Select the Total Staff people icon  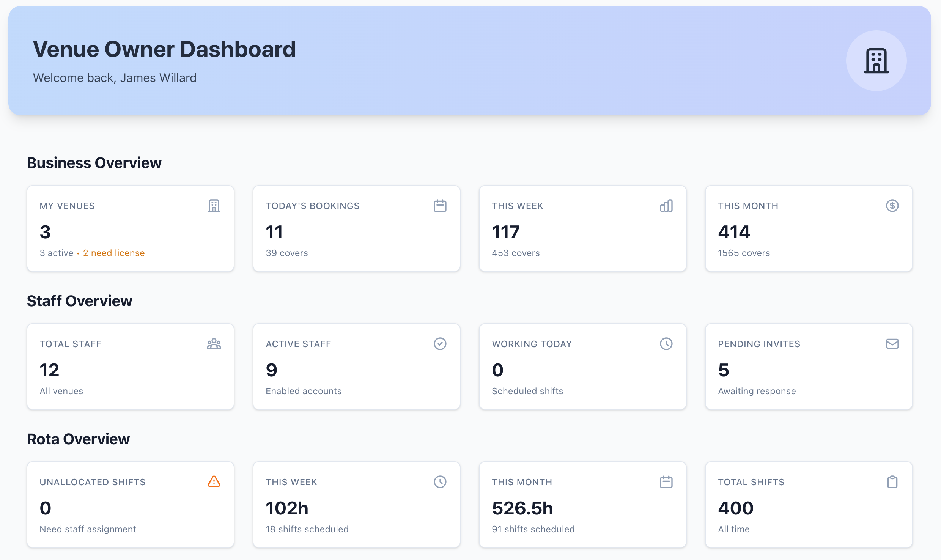pos(214,344)
